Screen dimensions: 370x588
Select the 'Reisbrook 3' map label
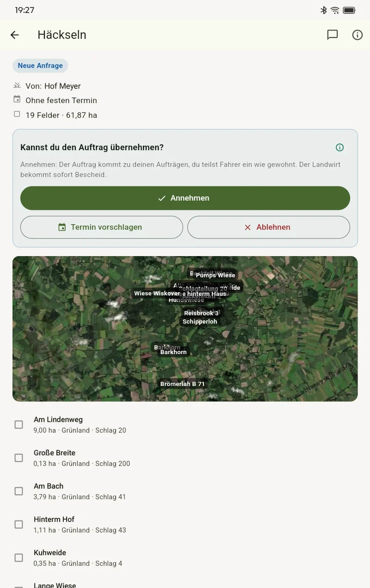(x=201, y=313)
